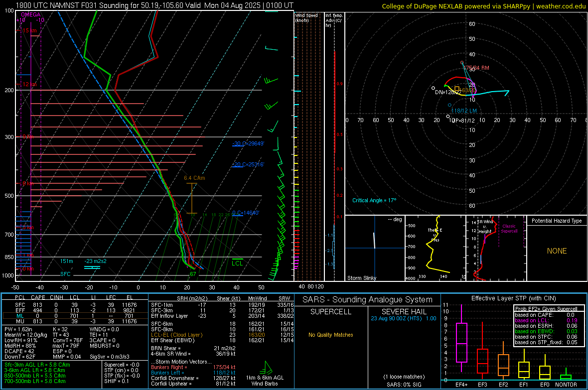This screenshot has width=588, height=390.
Task: Click the CINH column header
Action: (56, 297)
